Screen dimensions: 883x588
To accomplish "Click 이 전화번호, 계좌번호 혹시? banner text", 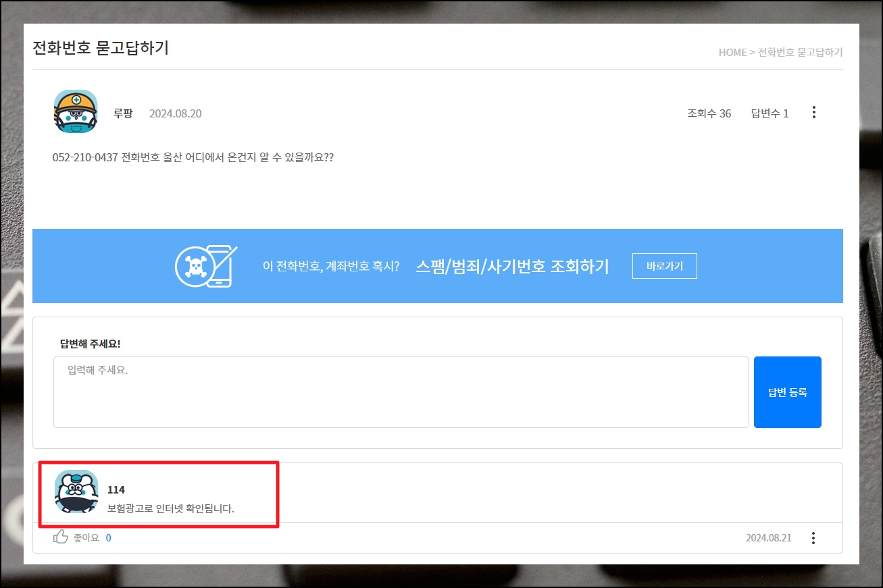I will pyautogui.click(x=331, y=267).
